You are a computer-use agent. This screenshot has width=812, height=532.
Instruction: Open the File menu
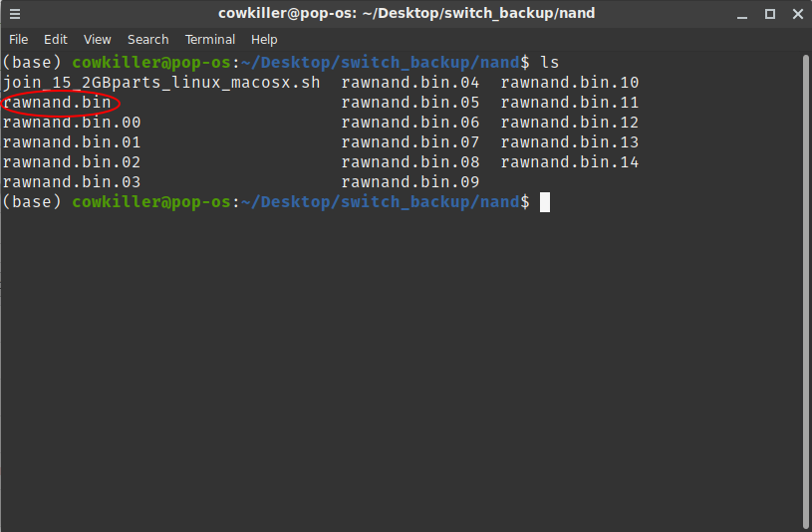pos(19,40)
